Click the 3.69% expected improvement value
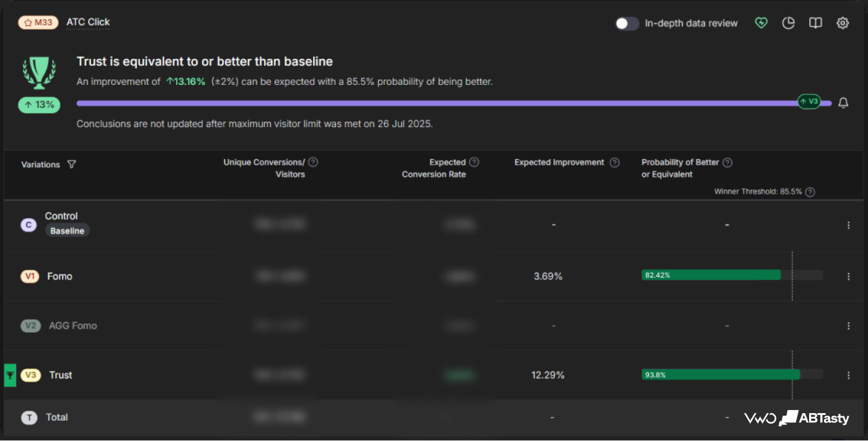Viewport: 868px width, 441px height. [x=548, y=276]
